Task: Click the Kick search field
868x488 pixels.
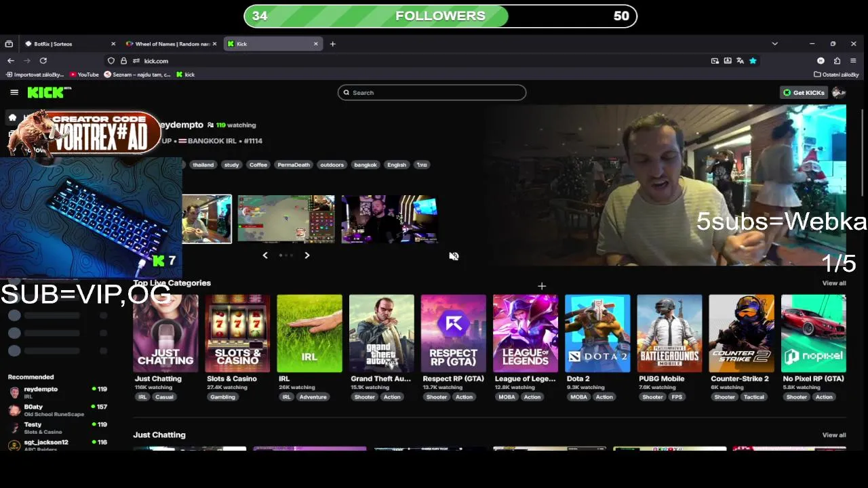Action: (x=432, y=93)
